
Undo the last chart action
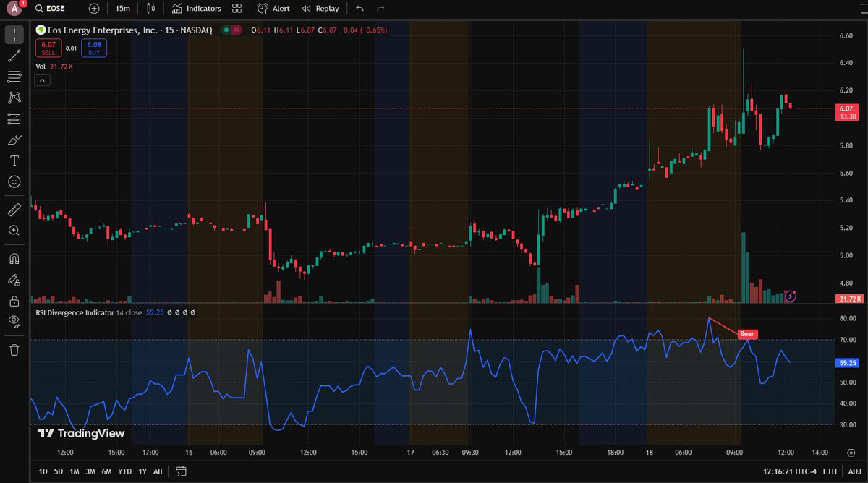(x=360, y=9)
